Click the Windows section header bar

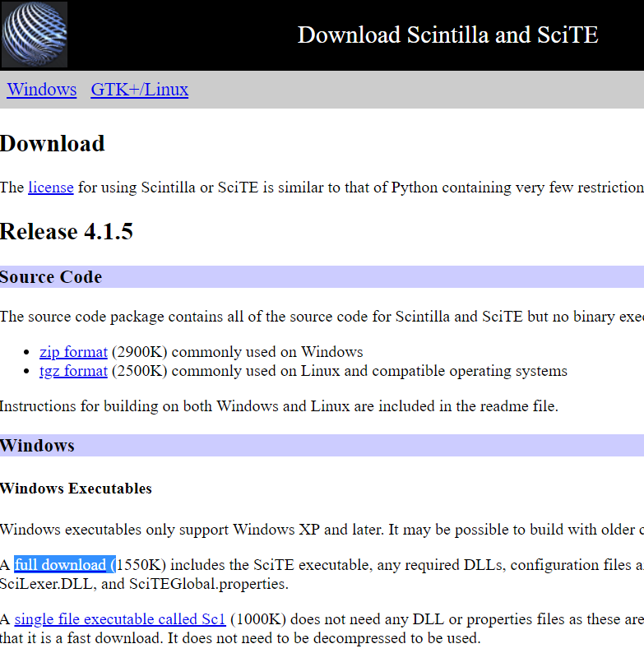pyautogui.click(x=322, y=446)
